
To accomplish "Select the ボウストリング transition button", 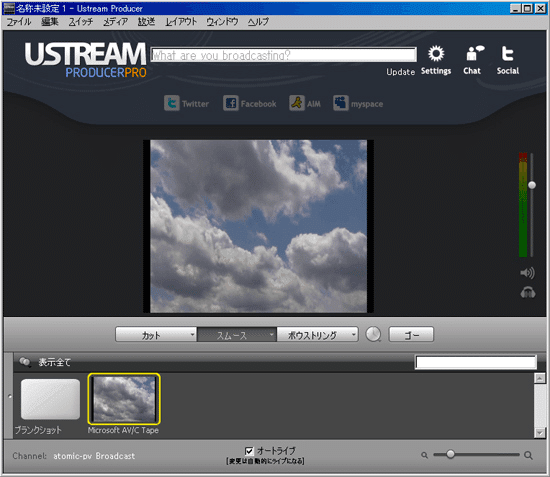I will click(x=317, y=334).
